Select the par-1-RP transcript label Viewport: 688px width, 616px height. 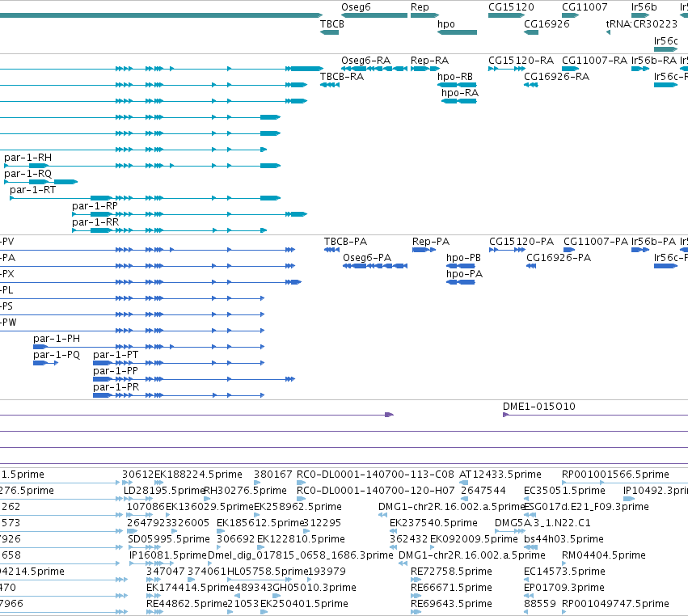[x=95, y=206]
